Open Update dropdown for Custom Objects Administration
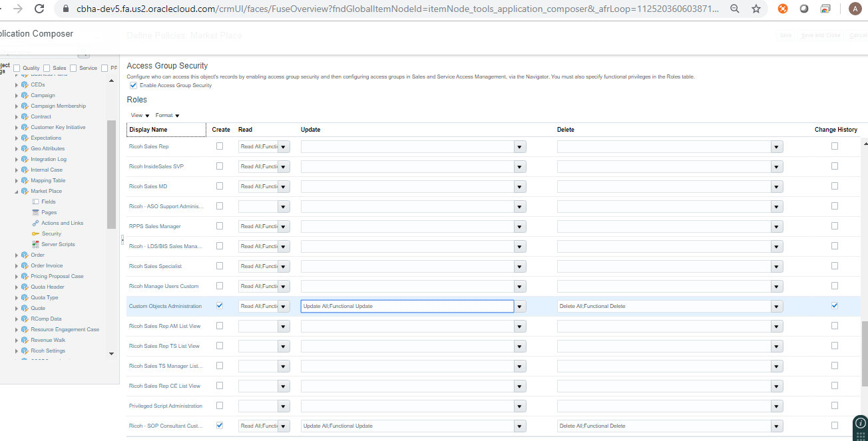This screenshot has height=441, width=868. (521, 306)
